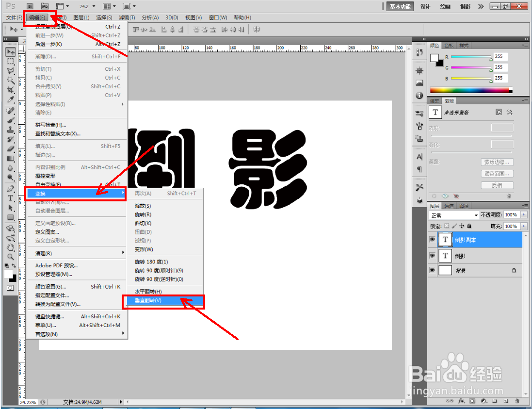The height and width of the screenshot is (409, 532).
Task: Switch to the 通道 panel tab
Action: (450, 206)
